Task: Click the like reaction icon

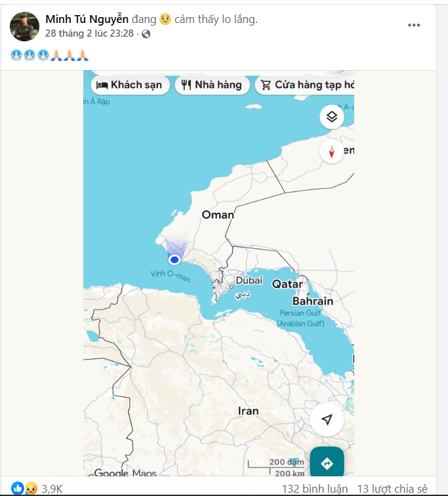Action: 17,488
